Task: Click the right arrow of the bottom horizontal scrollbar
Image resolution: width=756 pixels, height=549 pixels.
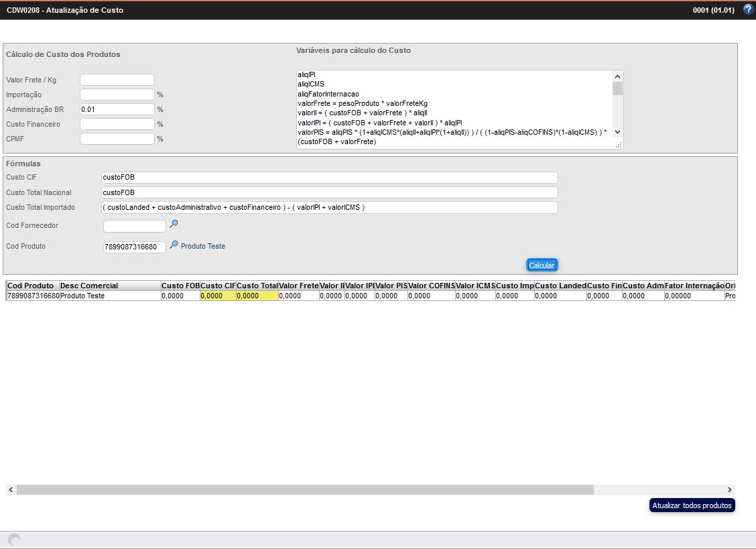Action: [731, 491]
